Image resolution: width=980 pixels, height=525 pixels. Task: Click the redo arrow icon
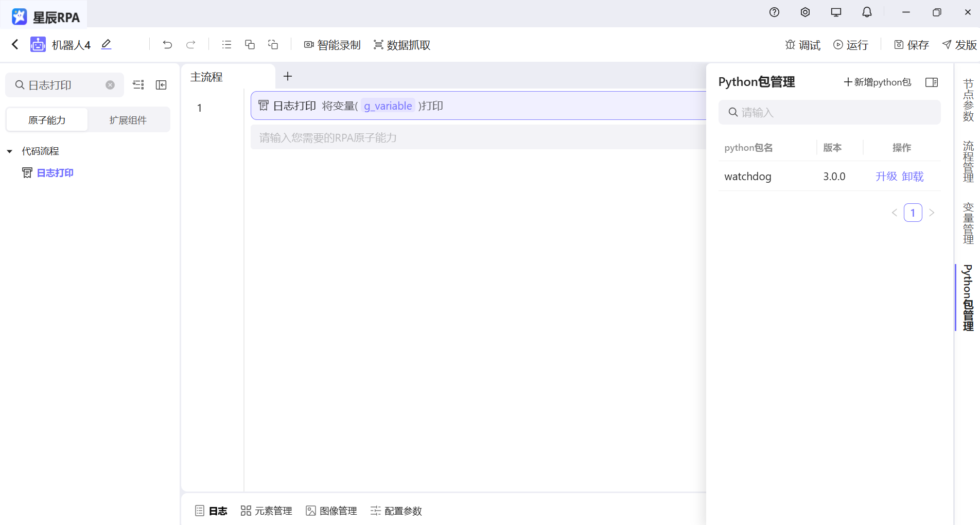pyautogui.click(x=190, y=45)
